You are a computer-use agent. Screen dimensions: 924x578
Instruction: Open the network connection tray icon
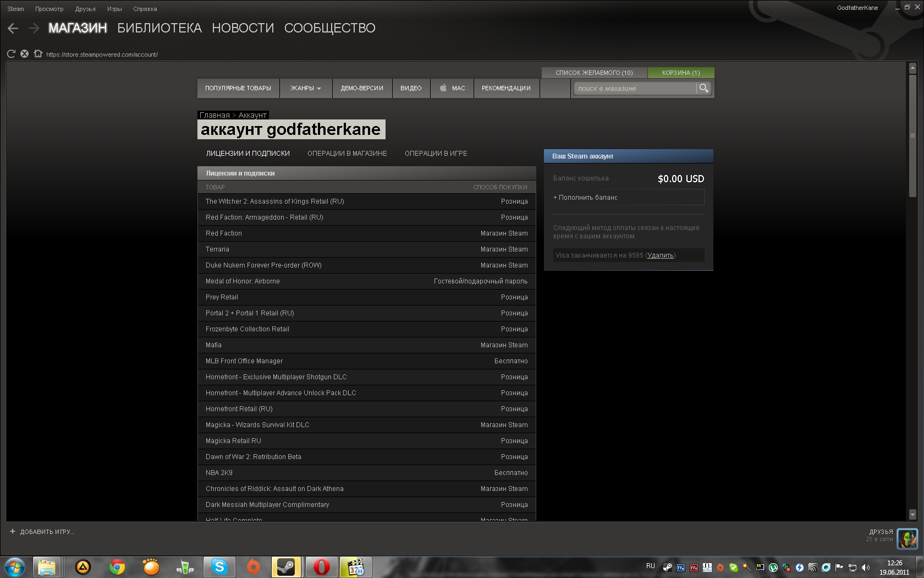coord(853,568)
